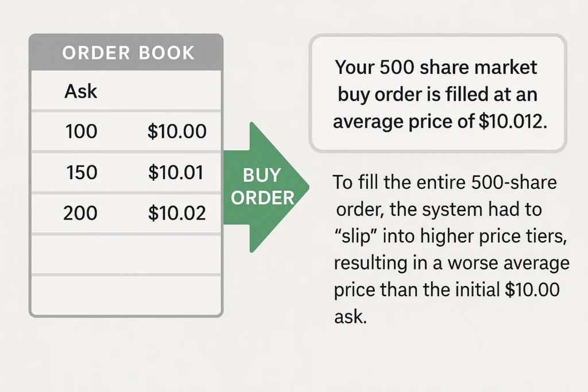Click the "Your 500 share market" line
588x392 pixels.
[x=436, y=67]
